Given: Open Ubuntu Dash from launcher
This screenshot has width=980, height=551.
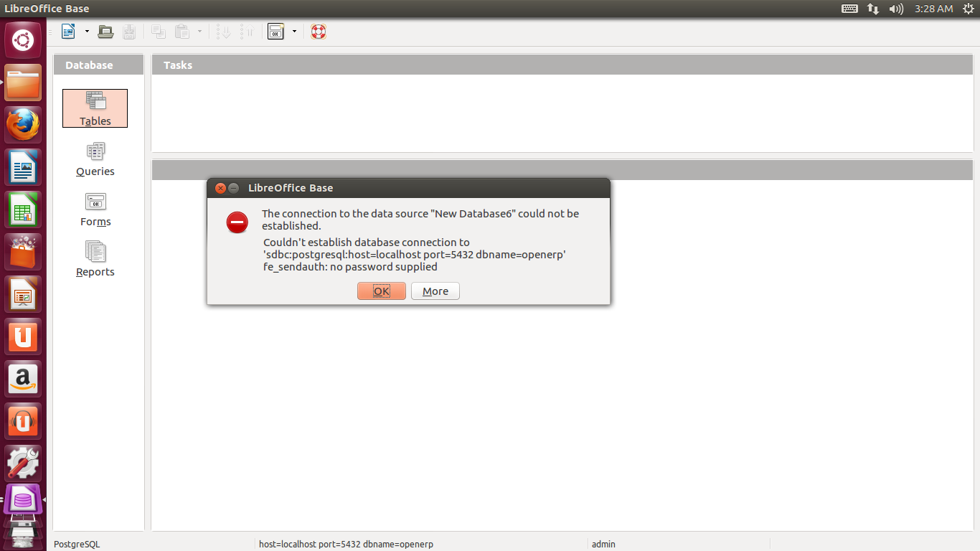Looking at the screenshot, I should pos(23,39).
